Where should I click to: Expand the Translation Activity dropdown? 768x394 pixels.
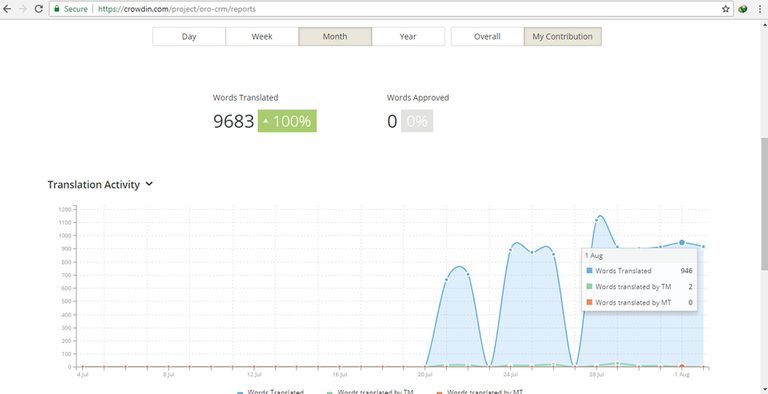coord(149,185)
